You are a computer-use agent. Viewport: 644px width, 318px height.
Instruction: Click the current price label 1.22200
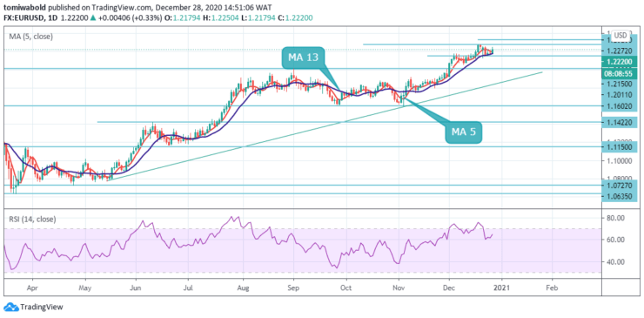click(621, 61)
